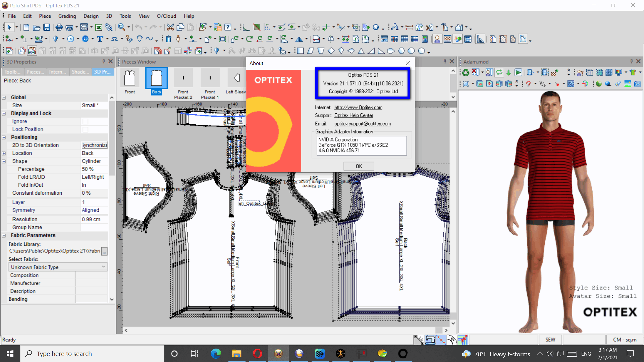Click the Simulate play button in 3D toolbar
Image resolution: width=644 pixels, height=362 pixels.
518,72
